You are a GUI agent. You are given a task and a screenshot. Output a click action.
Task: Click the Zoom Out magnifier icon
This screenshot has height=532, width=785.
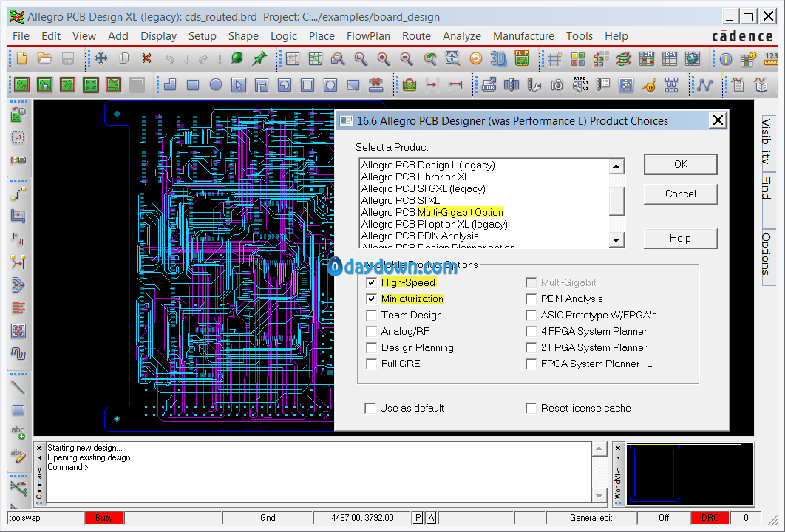407,58
